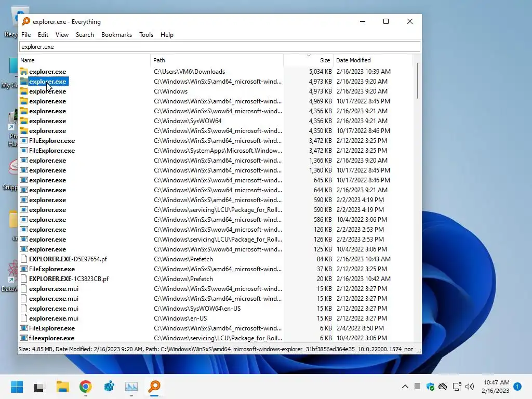Select the highlighted explorer.exe 4,973 KB WinSxS entry
Screen dimensions: 532x399
pos(48,82)
